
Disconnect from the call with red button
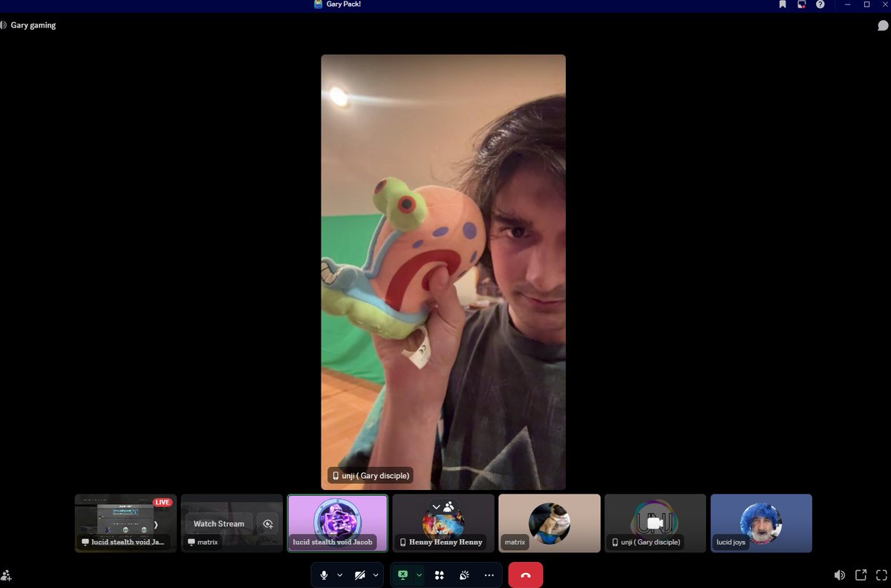526,575
